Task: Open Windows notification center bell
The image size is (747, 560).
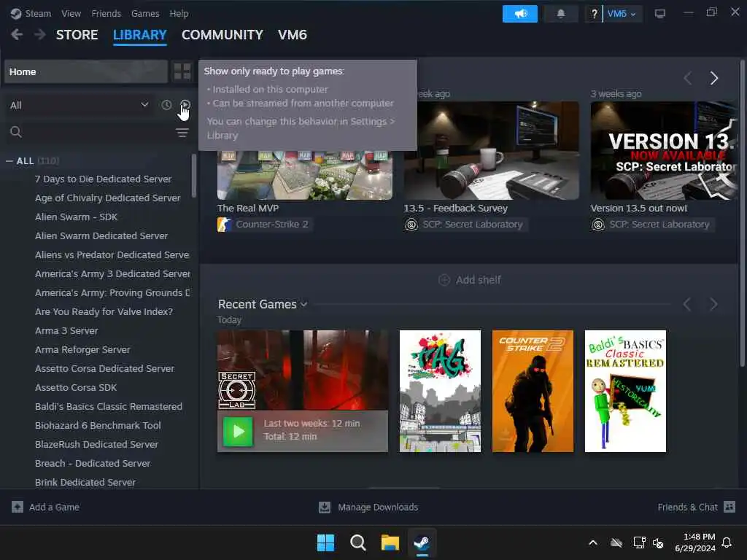Action: pos(727,542)
